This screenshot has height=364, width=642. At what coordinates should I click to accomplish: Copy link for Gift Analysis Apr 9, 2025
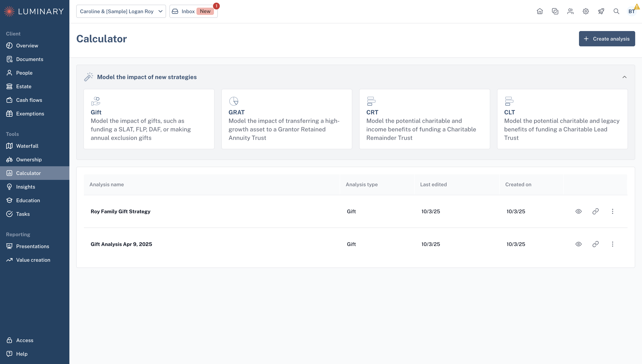coord(595,244)
